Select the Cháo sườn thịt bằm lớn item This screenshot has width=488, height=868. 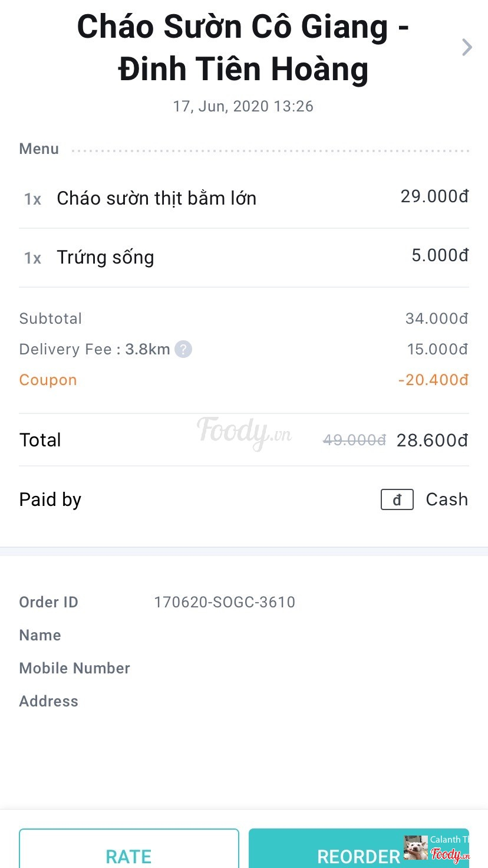156,198
